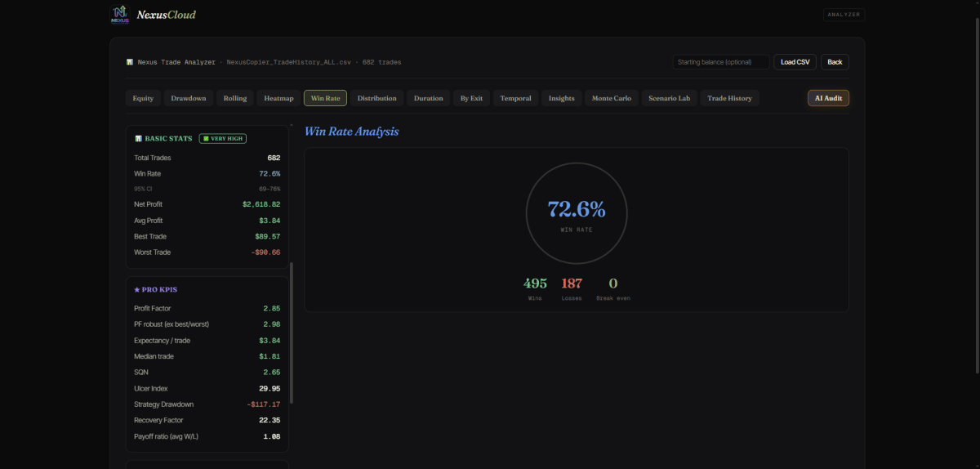Click the chart icon before Nexus Trade Analyzer
This screenshot has height=469, width=980.
[130, 62]
